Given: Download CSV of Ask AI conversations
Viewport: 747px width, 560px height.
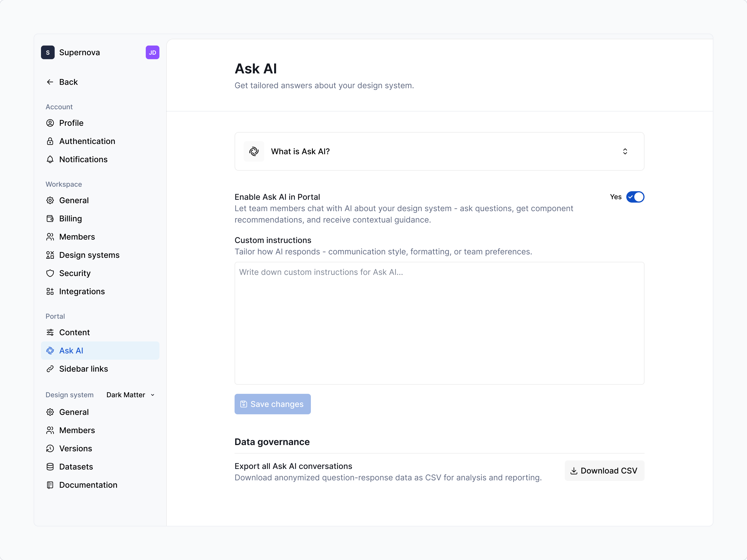Looking at the screenshot, I should click(x=604, y=471).
